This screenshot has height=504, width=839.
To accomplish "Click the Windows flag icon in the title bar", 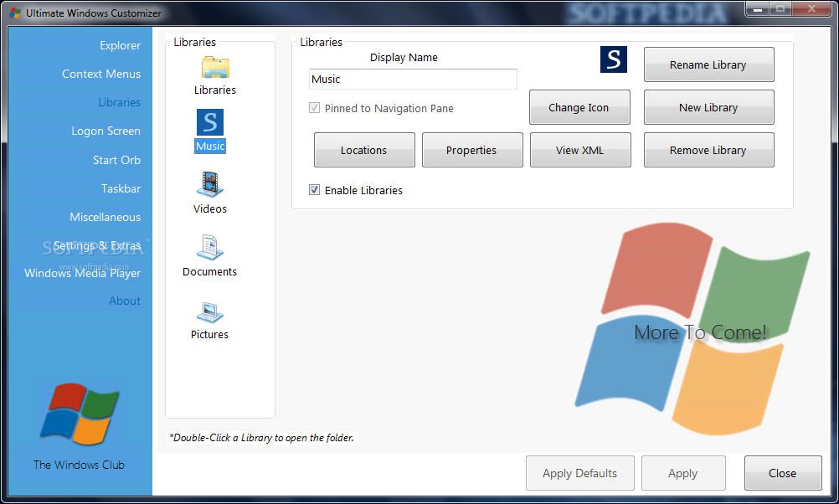I will click(15, 13).
